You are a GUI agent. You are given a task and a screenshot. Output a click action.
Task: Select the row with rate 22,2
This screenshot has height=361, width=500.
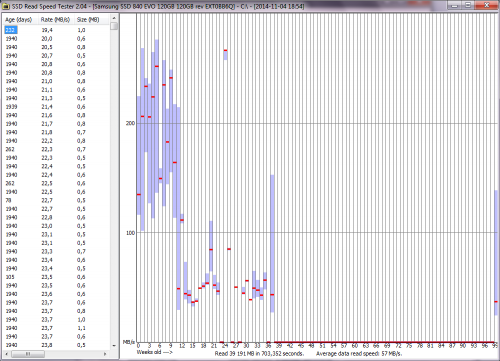click(x=56, y=141)
